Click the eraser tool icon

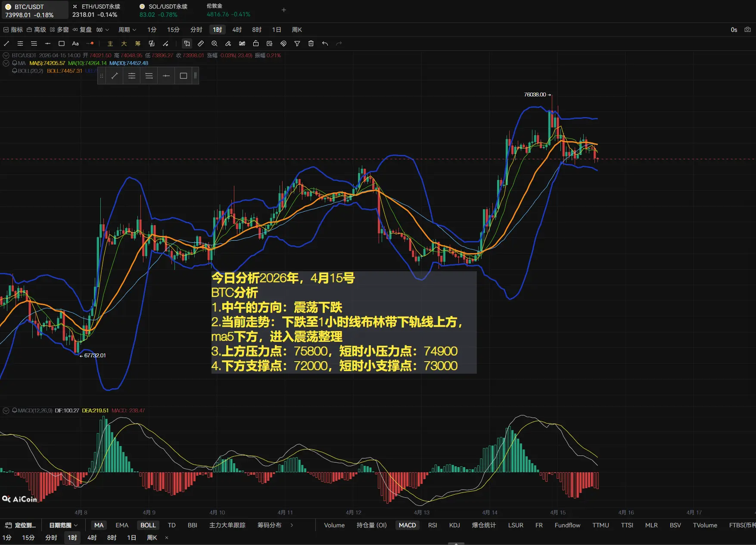(228, 43)
